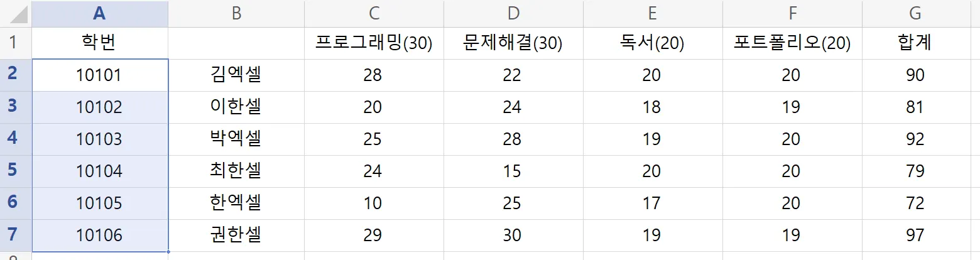The height and width of the screenshot is (260, 980).
Task: Click row 7 header
Action: pos(15,235)
